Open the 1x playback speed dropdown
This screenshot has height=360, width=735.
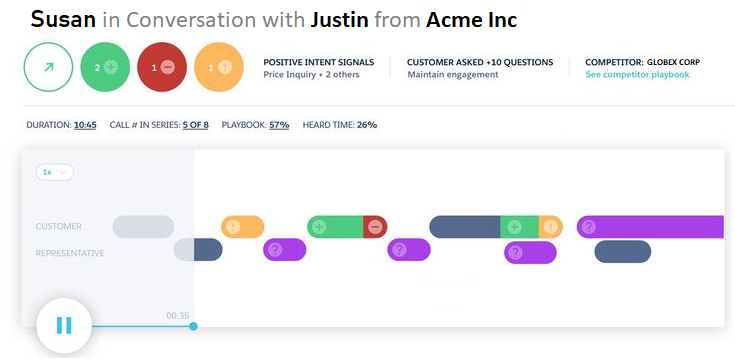pyautogui.click(x=55, y=172)
